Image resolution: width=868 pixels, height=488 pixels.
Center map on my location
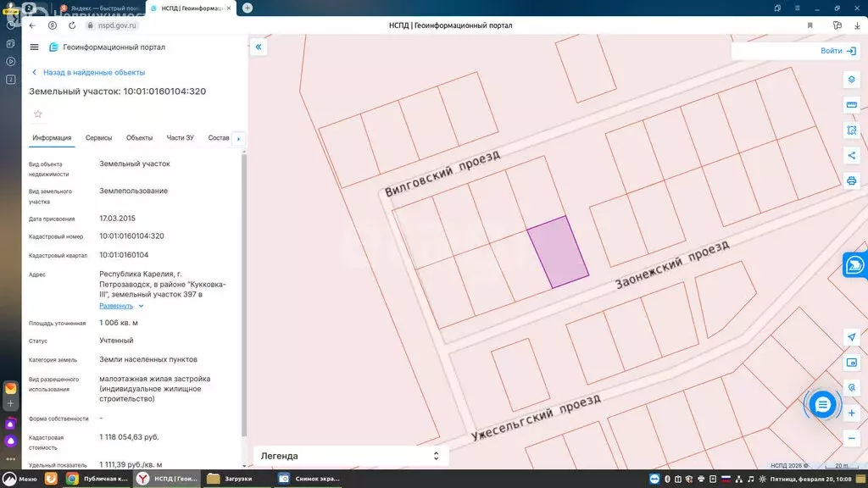tap(851, 337)
